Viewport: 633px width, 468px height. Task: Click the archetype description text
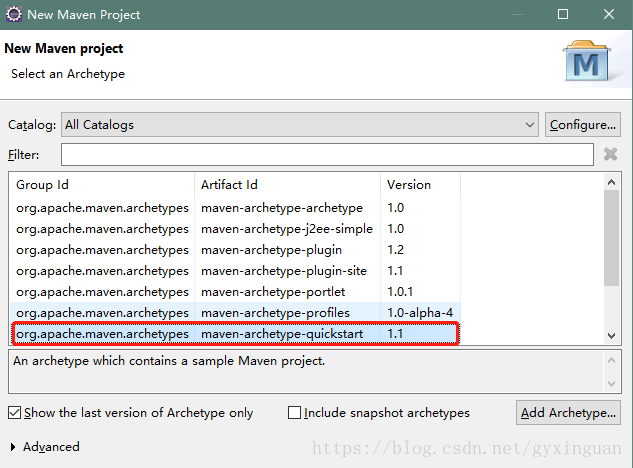point(169,361)
